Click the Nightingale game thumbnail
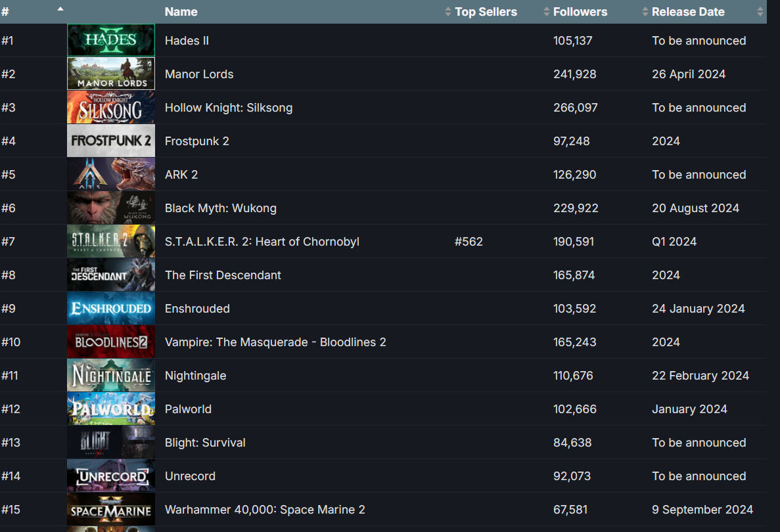This screenshot has height=532, width=780. pyautogui.click(x=111, y=375)
